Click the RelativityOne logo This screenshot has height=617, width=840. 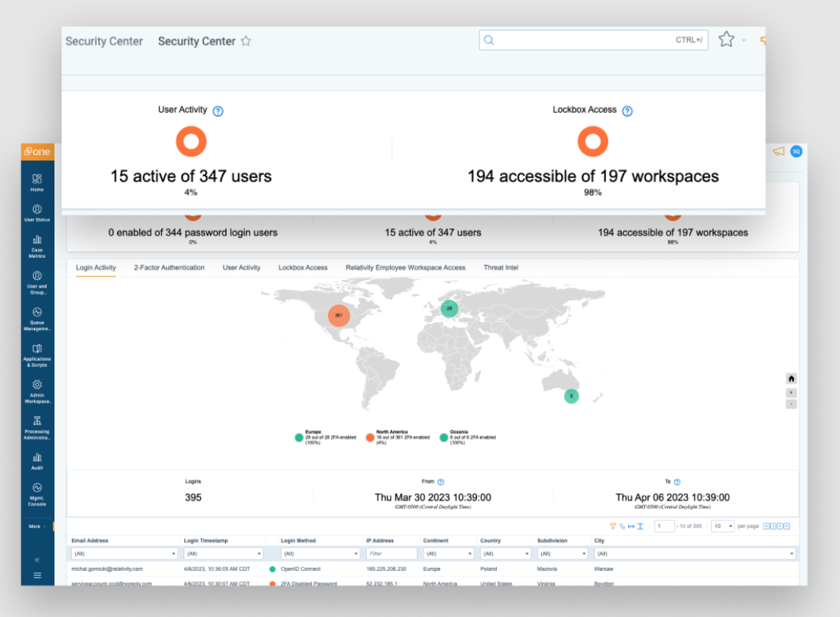tap(37, 152)
